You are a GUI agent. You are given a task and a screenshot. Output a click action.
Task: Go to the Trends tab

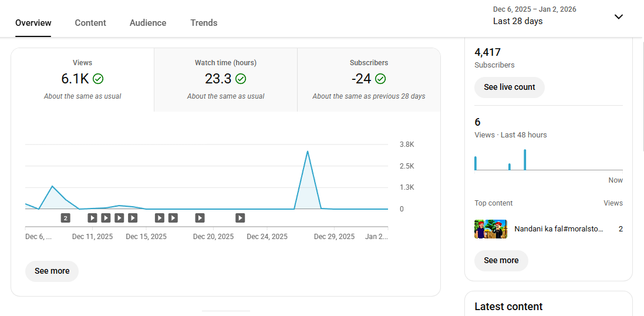[204, 23]
